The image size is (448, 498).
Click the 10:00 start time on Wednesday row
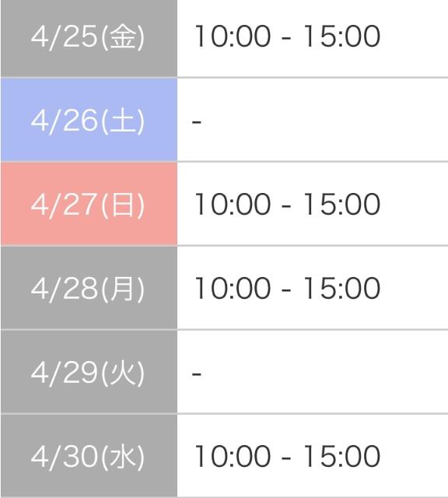[x=233, y=456]
